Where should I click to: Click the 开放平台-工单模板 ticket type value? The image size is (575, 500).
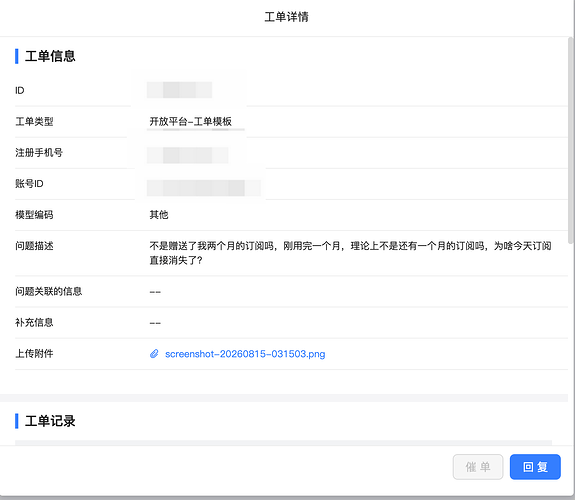click(191, 121)
